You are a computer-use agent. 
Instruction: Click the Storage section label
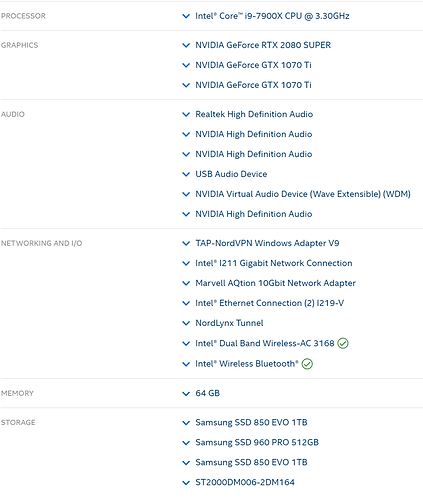coord(18,422)
